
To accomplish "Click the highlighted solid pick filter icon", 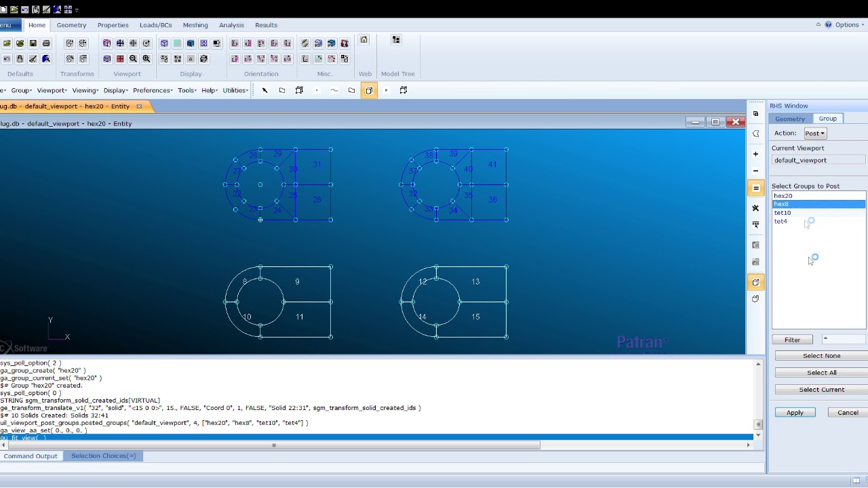I will pyautogui.click(x=369, y=90).
